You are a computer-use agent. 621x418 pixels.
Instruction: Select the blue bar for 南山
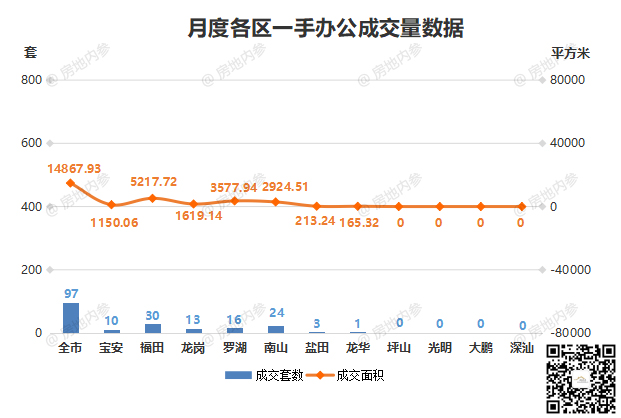[276, 329]
